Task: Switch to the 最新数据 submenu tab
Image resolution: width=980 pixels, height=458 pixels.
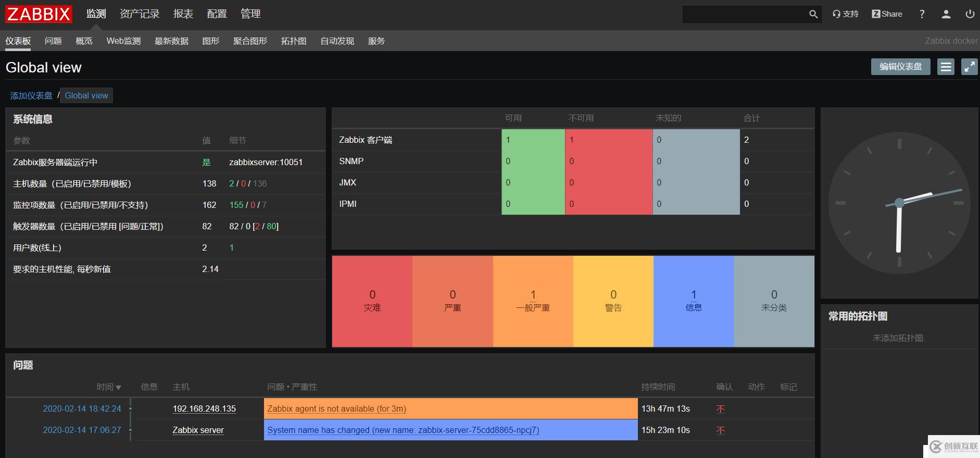Action: [171, 41]
